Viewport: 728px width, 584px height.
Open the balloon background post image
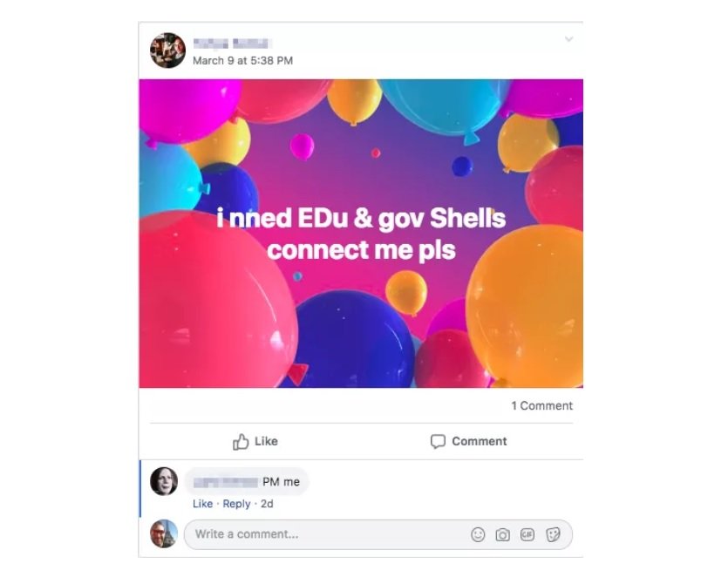(x=361, y=234)
